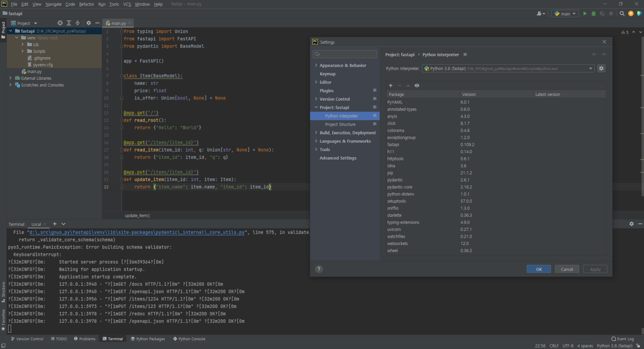The image size is (644, 349).
Task: Click the lock icon in the status bar
Action: [x=638, y=346]
